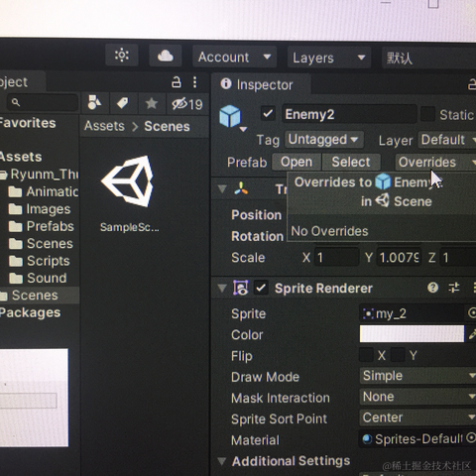Open the sprite object picker circle

pos(472,312)
